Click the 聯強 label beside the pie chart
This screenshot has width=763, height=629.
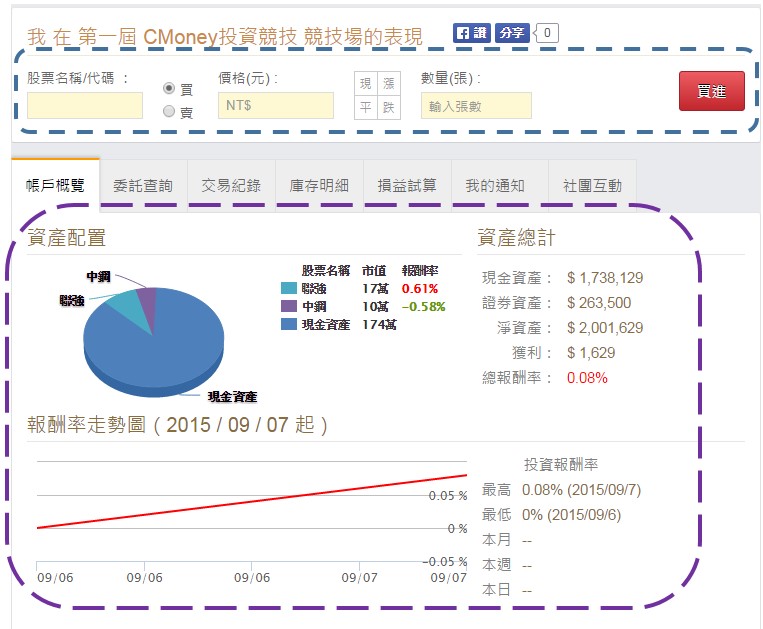point(72,301)
